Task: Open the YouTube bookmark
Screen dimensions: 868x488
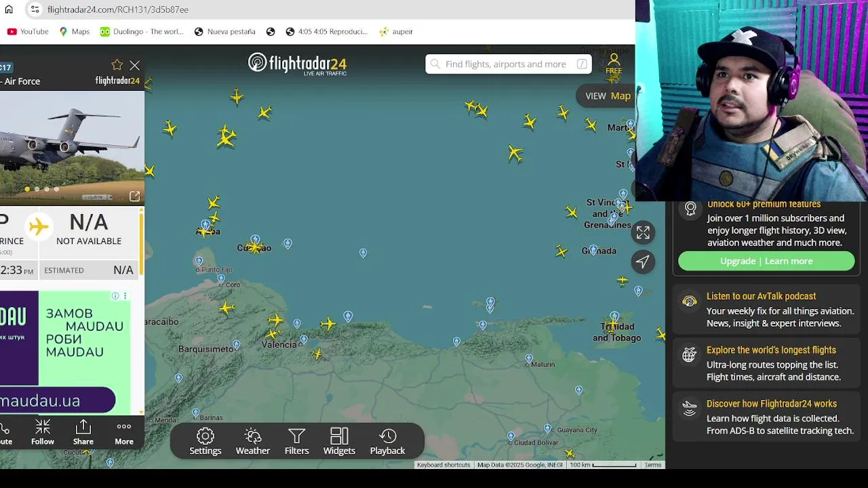Action: [28, 31]
